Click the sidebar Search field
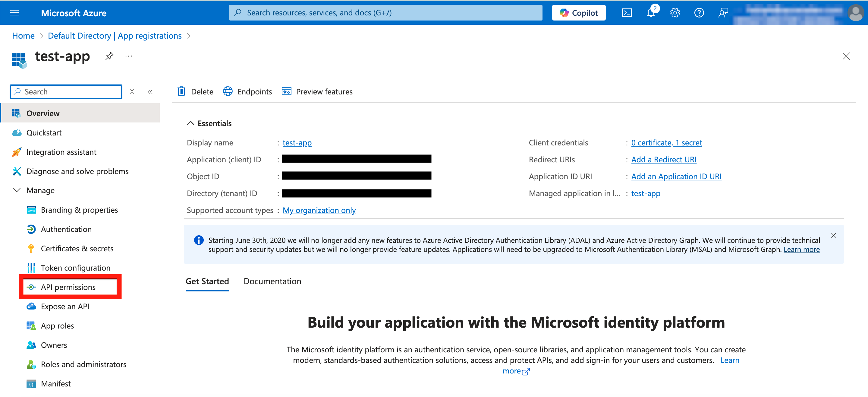The width and height of the screenshot is (868, 397). [66, 92]
